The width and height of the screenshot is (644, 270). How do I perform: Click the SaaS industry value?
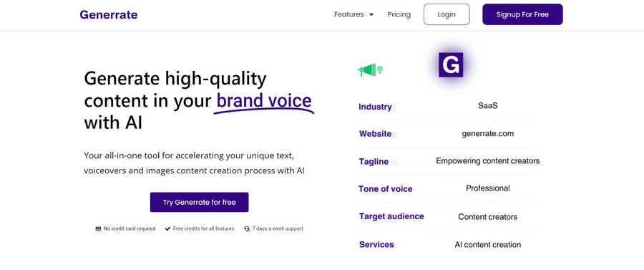(x=487, y=105)
